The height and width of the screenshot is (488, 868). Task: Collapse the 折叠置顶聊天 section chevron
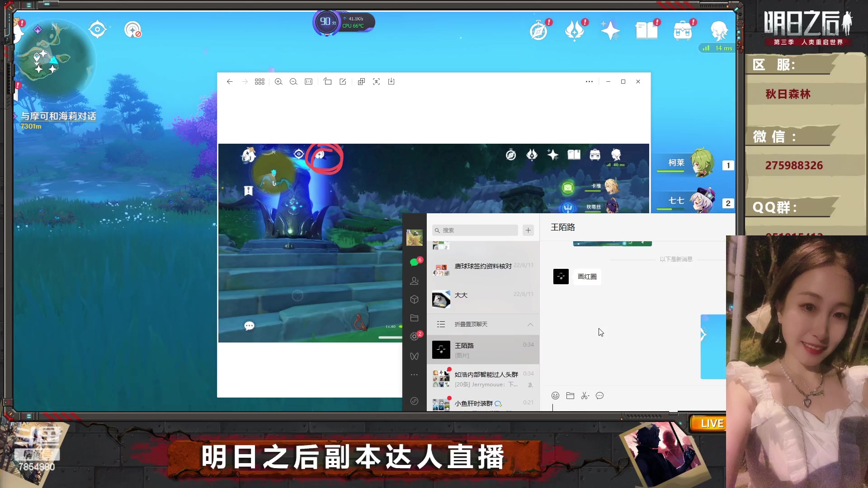(x=530, y=324)
